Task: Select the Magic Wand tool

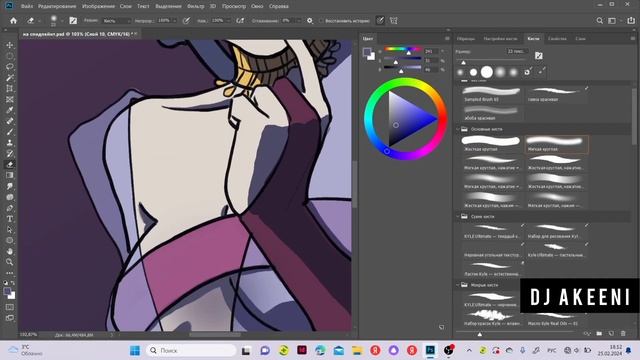Action: (10, 78)
